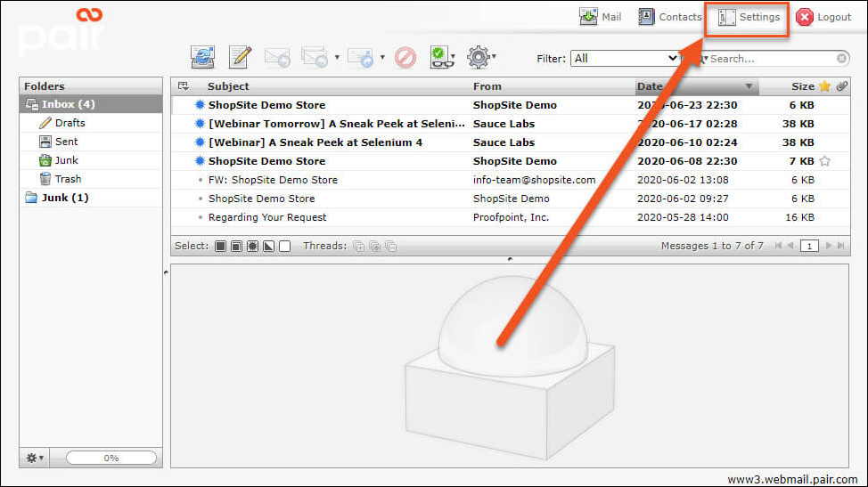Click the attachment paperclip column header
This screenshot has height=487, width=868.
pos(842,86)
